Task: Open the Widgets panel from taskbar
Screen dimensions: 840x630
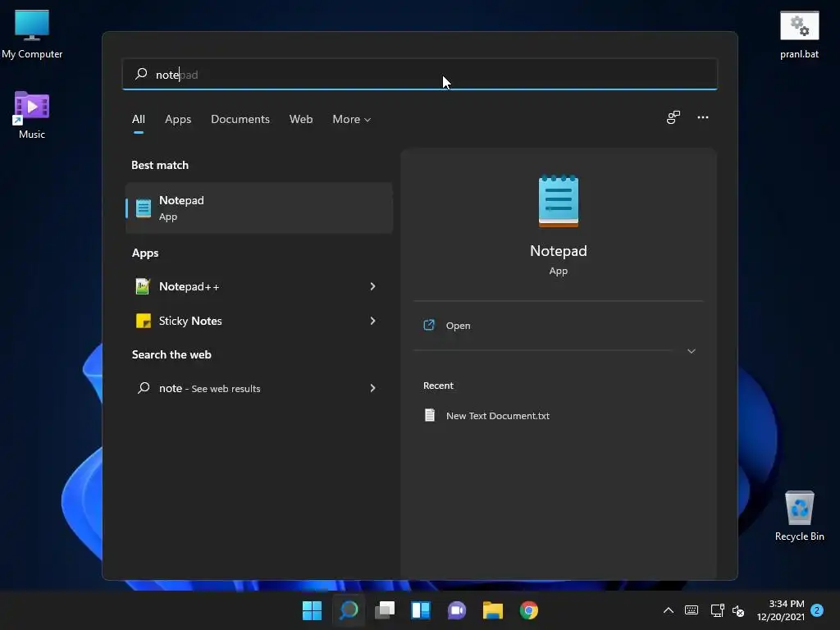Action: [x=421, y=610]
